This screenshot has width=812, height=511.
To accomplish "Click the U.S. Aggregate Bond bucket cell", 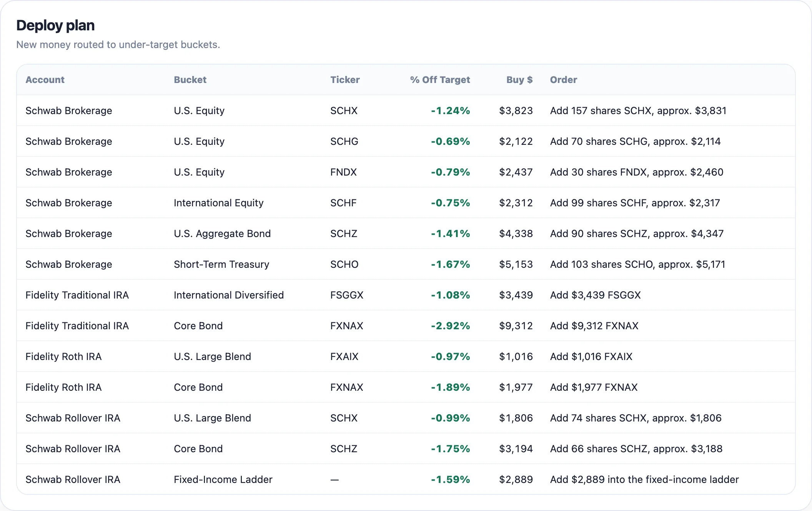I will pos(222,234).
